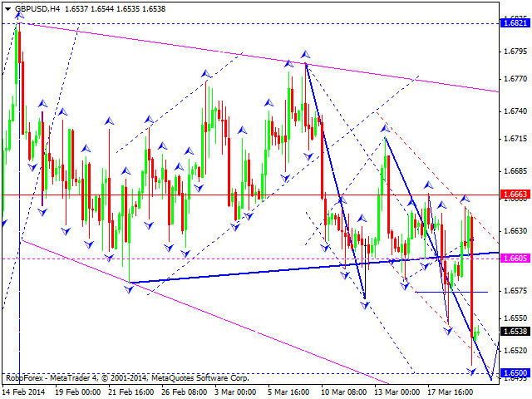Select the blue 1.6821 price label
Viewport: 532px width, 399px height.
pos(515,23)
